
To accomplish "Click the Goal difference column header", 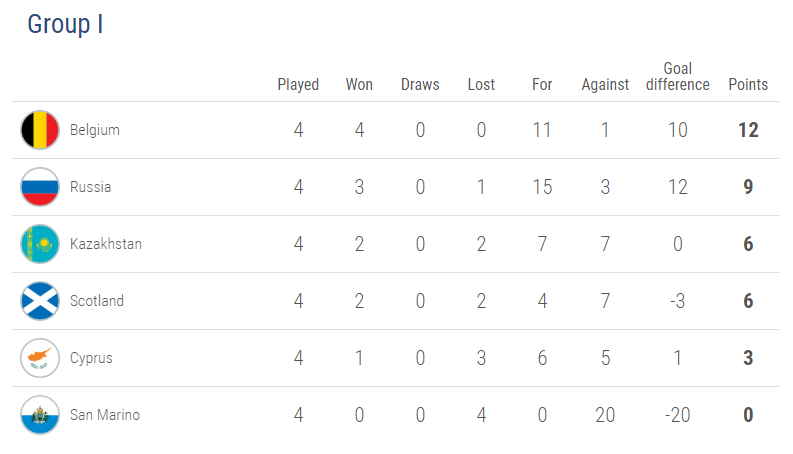I will [x=678, y=76].
